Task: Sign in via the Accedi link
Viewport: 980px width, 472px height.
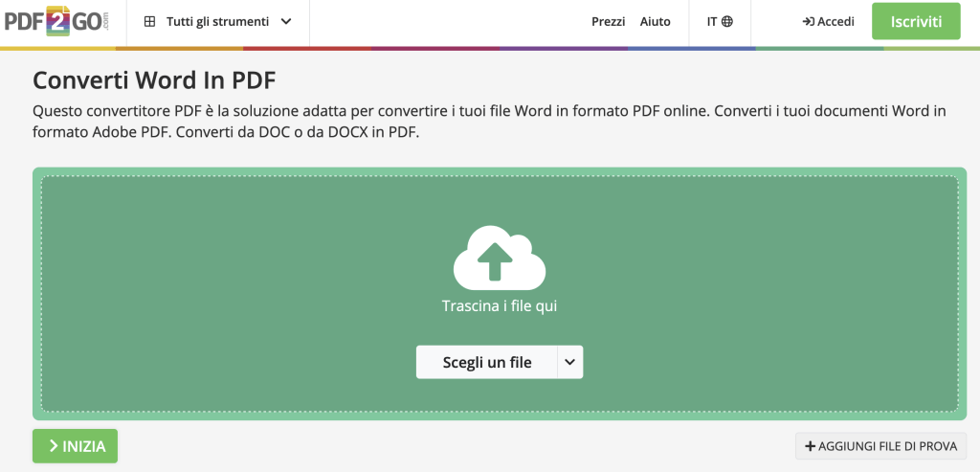Action: [x=828, y=22]
